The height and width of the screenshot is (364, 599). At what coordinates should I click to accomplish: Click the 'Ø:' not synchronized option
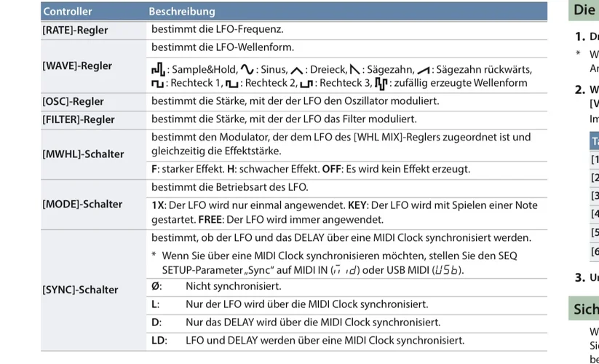[x=156, y=286]
